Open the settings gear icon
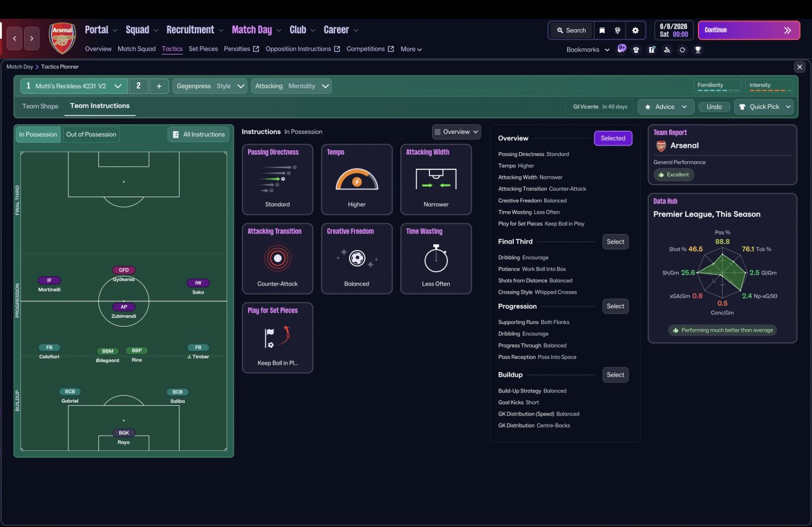The height and width of the screenshot is (527, 812). (636, 30)
